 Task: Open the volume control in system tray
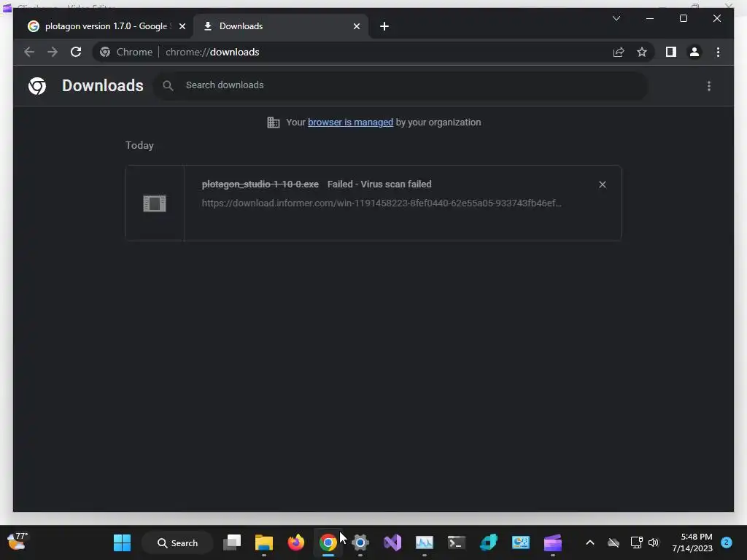tap(654, 542)
